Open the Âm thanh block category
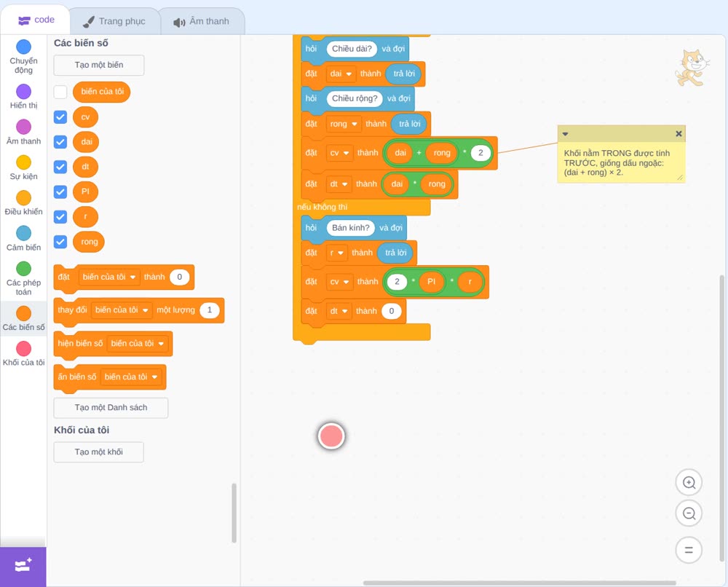The width and height of the screenshot is (728, 587). tap(24, 133)
